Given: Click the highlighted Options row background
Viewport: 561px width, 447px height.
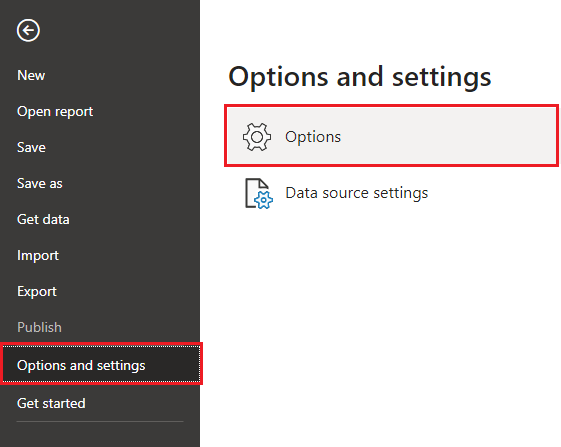Looking at the screenshot, I should tap(392, 136).
